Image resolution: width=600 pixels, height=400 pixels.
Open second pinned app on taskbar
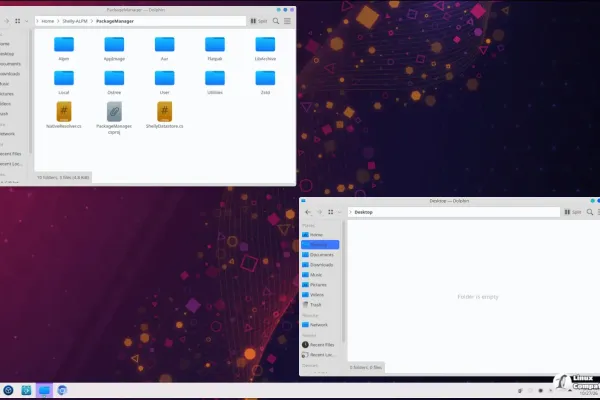click(x=26, y=390)
